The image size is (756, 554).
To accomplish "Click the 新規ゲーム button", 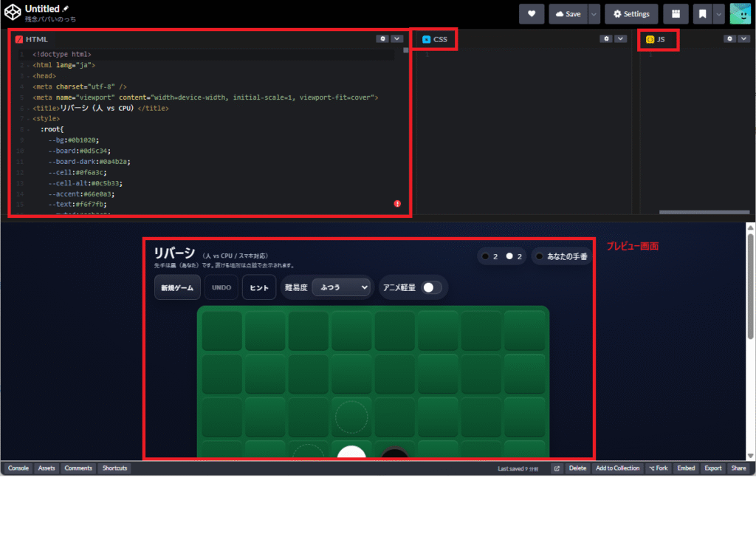I will point(177,287).
